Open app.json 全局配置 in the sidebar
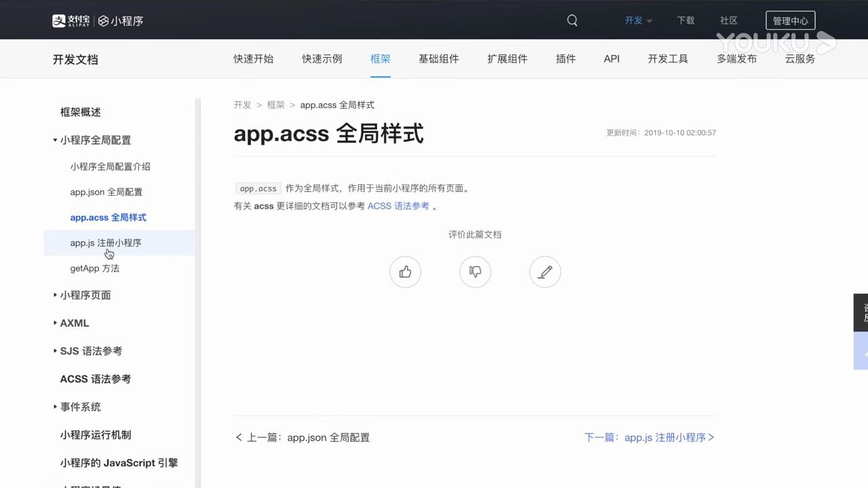This screenshot has height=488, width=868. [106, 192]
